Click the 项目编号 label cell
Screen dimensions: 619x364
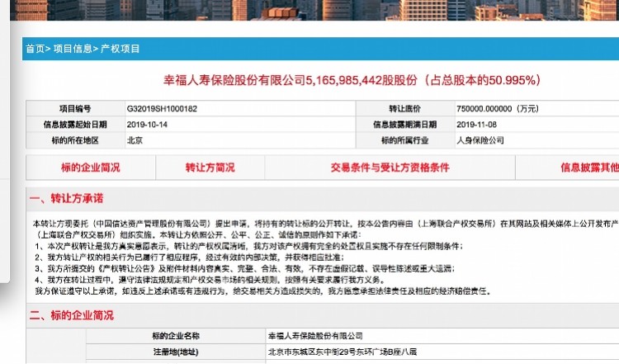(x=75, y=109)
